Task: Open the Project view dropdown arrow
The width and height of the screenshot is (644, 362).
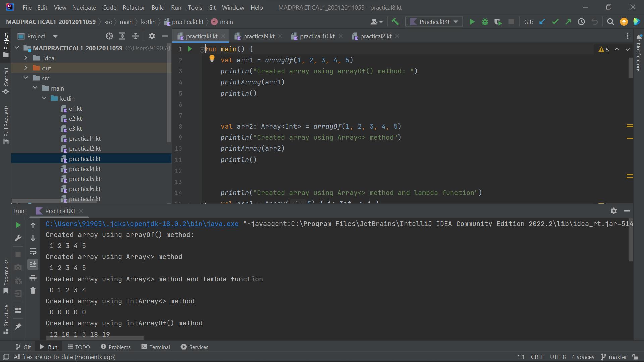Action: tap(55, 36)
